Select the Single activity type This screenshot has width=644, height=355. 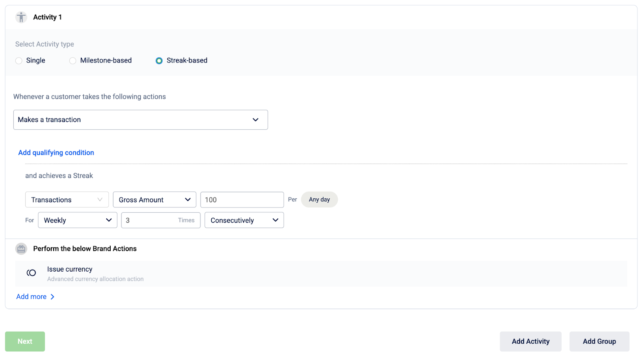19,61
